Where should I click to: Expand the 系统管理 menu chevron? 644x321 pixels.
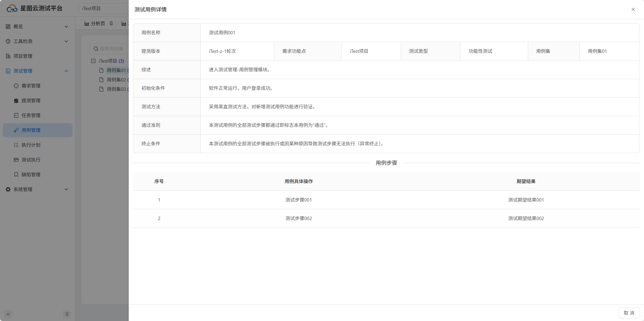66,189
